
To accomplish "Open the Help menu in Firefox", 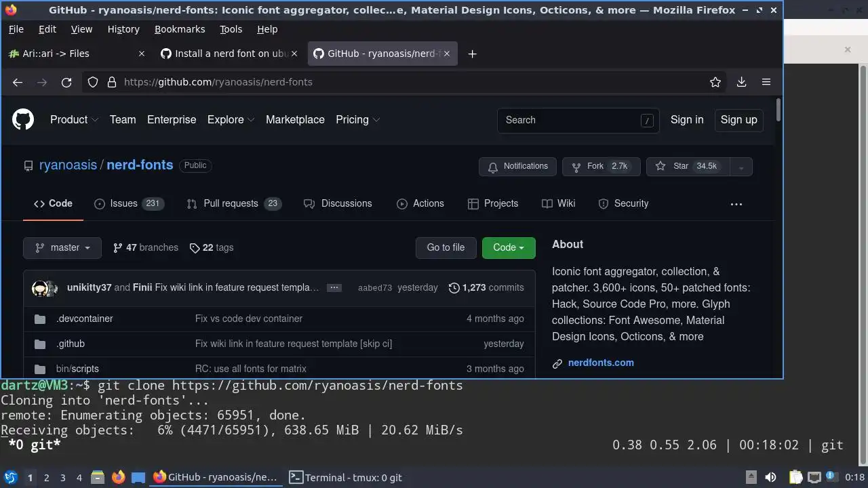I will (x=267, y=29).
